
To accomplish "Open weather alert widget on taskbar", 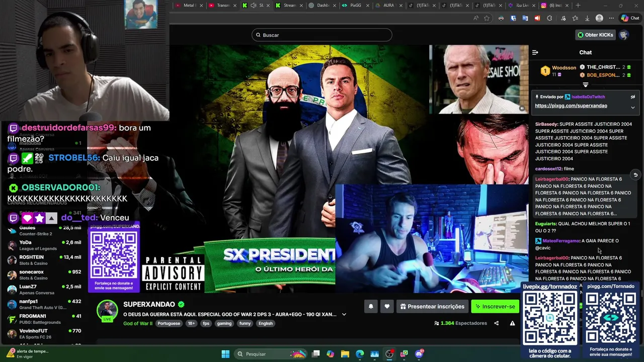I will [28, 354].
